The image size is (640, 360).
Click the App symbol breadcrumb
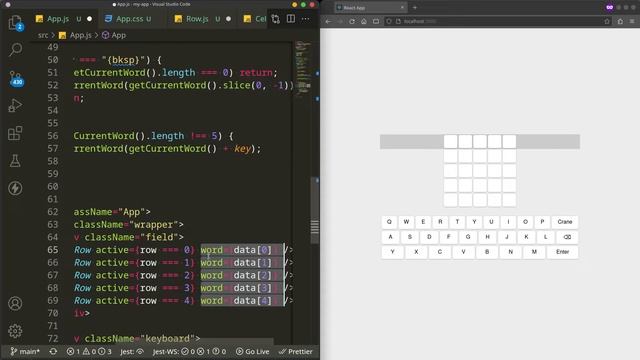click(x=114, y=36)
